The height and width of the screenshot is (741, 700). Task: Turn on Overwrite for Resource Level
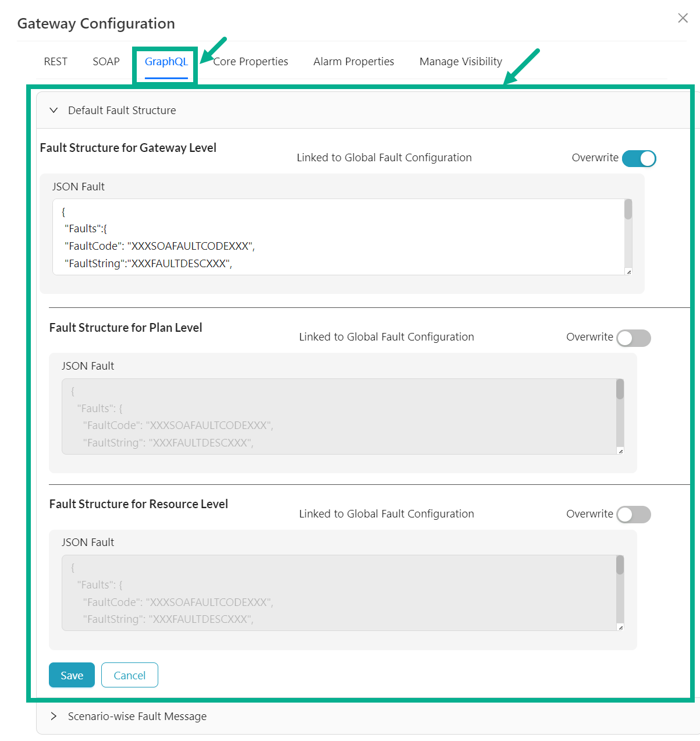pos(634,515)
